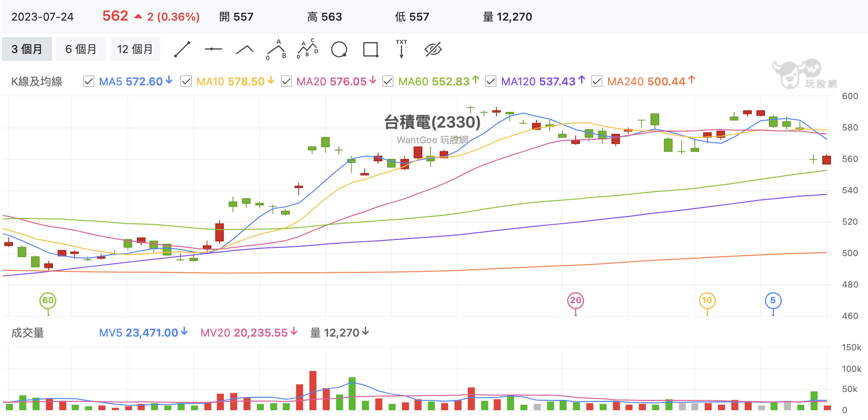Select the circle drawing tool
Image resolution: width=868 pixels, height=420 pixels.
click(x=339, y=50)
